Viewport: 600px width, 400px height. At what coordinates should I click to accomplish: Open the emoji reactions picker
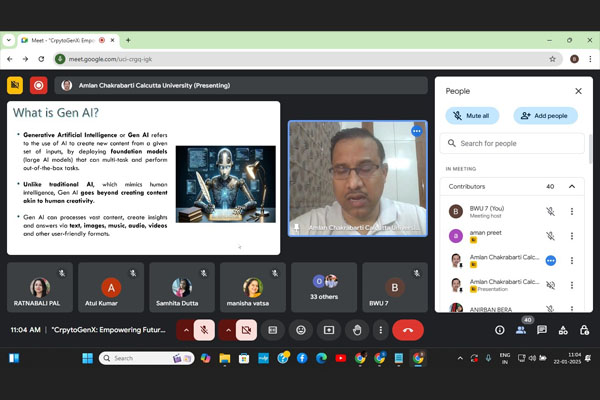click(x=301, y=329)
